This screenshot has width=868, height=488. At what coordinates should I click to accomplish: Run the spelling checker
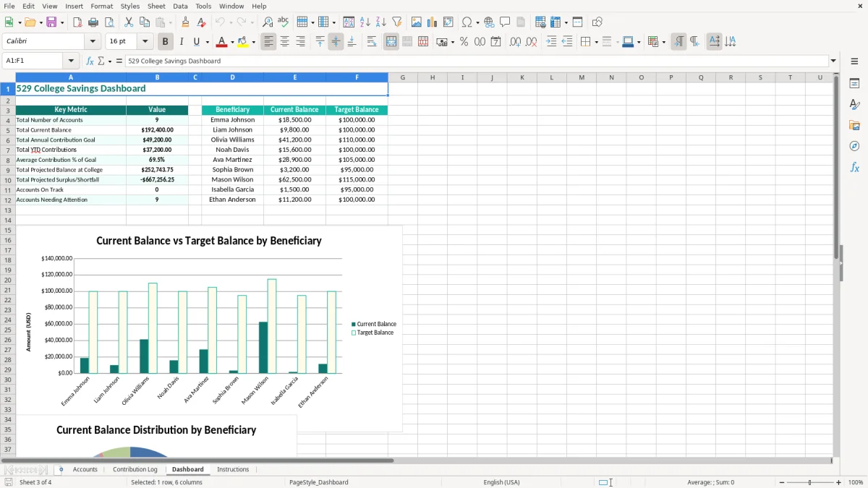284,22
